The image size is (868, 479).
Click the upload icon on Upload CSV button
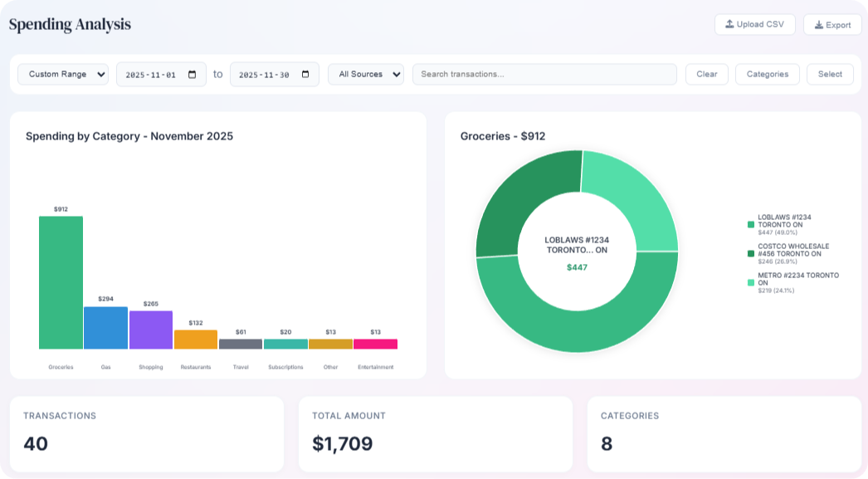click(x=729, y=24)
